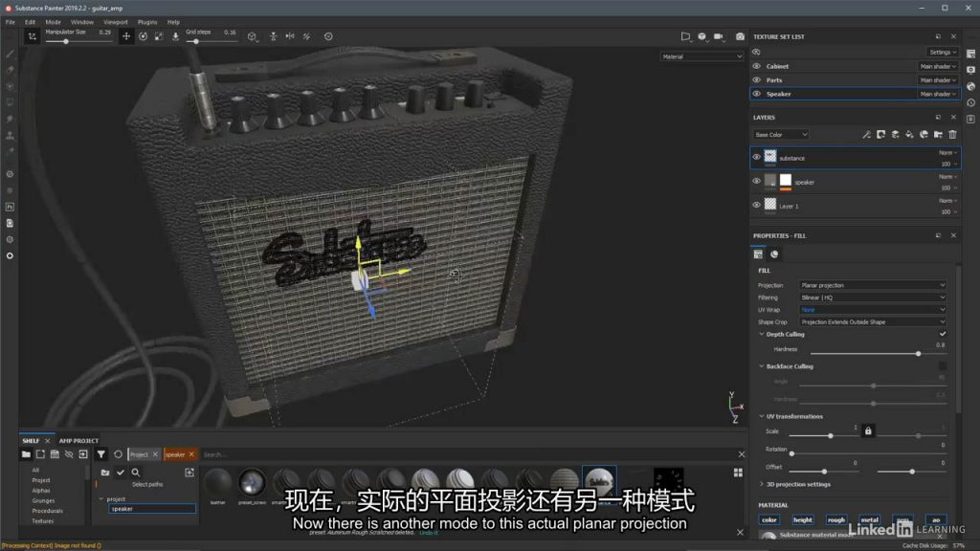Select the rotate manipulator icon

[x=144, y=36]
